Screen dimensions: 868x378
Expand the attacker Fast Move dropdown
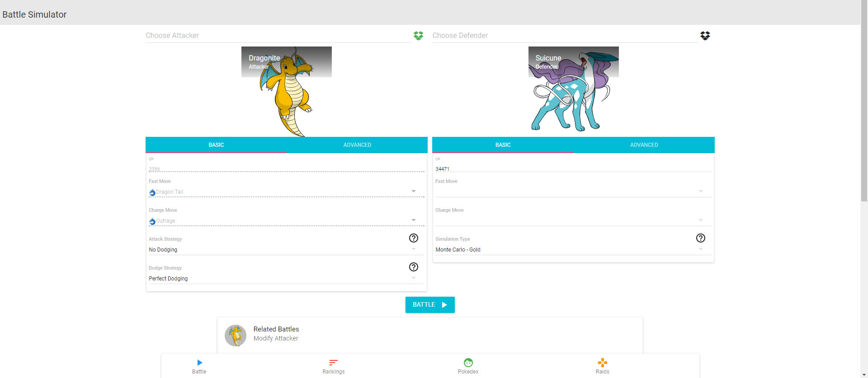(413, 191)
